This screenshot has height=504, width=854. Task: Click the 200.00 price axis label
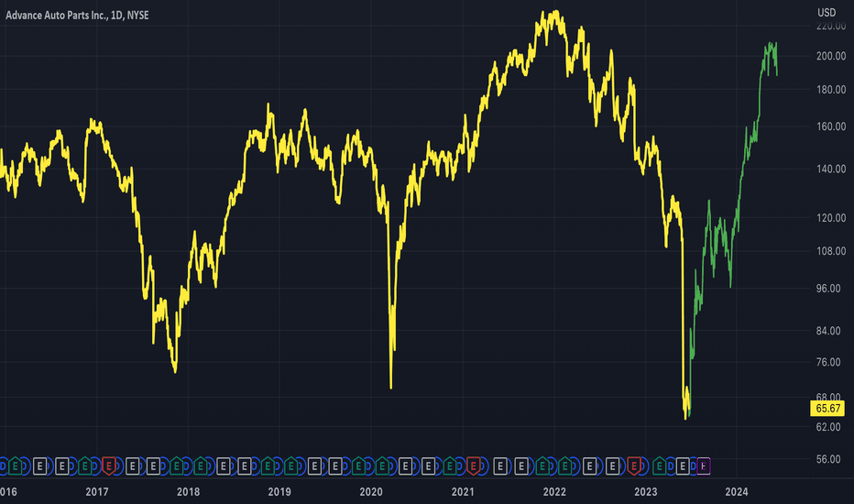830,56
